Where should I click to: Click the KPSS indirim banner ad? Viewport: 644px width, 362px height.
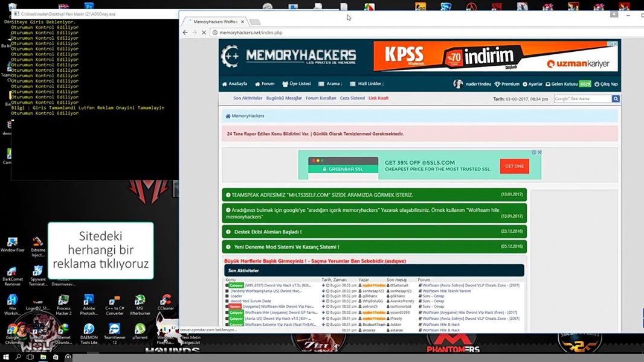(495, 56)
